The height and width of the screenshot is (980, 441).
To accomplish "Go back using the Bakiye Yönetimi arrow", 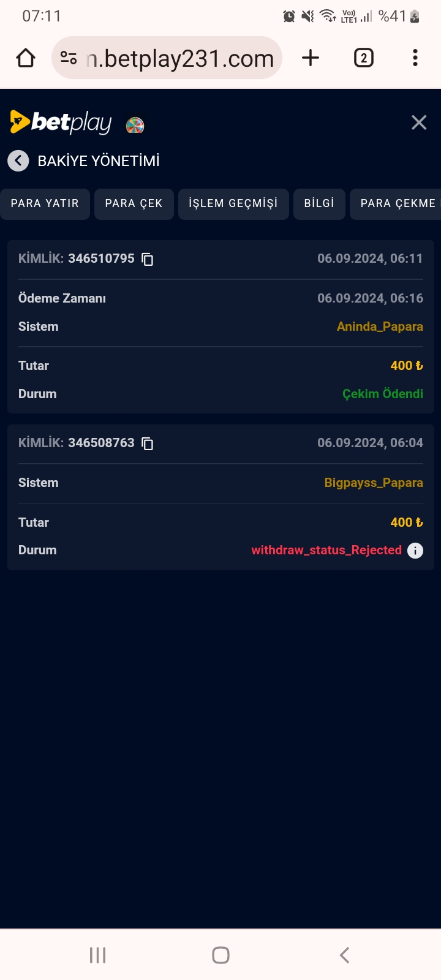I will (18, 161).
